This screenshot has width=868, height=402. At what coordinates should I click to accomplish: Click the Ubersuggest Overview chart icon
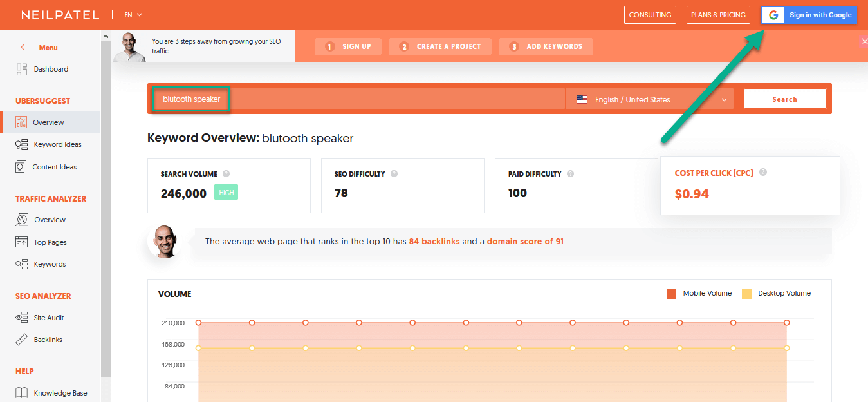pyautogui.click(x=21, y=122)
